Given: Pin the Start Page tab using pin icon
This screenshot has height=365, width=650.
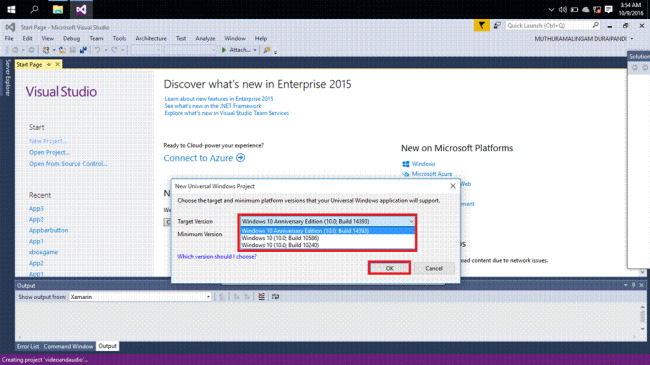Looking at the screenshot, I should pyautogui.click(x=49, y=64).
